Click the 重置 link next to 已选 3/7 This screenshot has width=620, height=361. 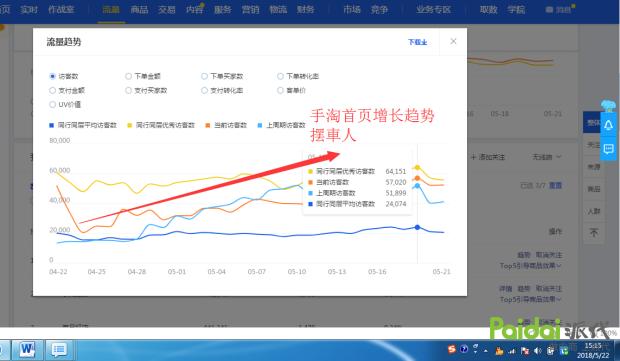[x=555, y=185]
